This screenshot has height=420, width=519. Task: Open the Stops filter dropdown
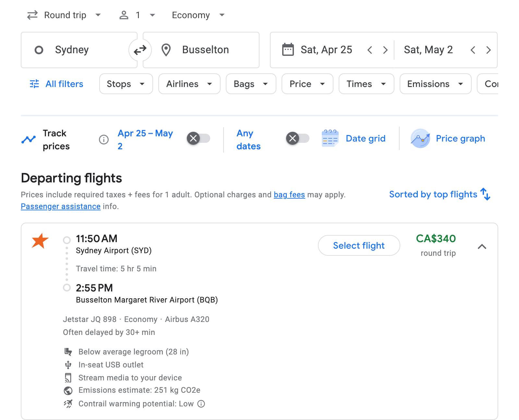(x=126, y=84)
